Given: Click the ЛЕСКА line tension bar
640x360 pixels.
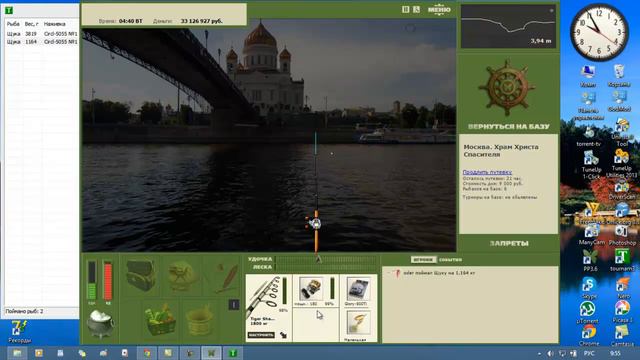Looking at the screenshot, I should [327, 267].
